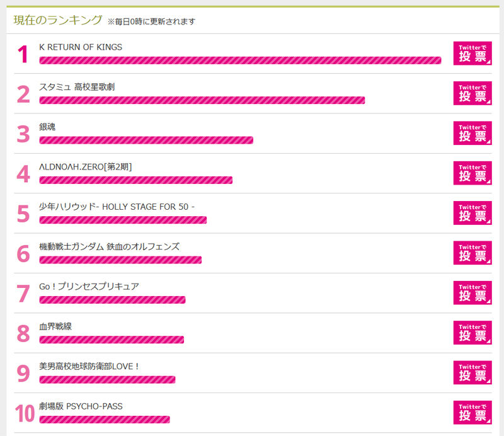Vote on Twitter for スタミュ 高校星歌劇

(472, 93)
